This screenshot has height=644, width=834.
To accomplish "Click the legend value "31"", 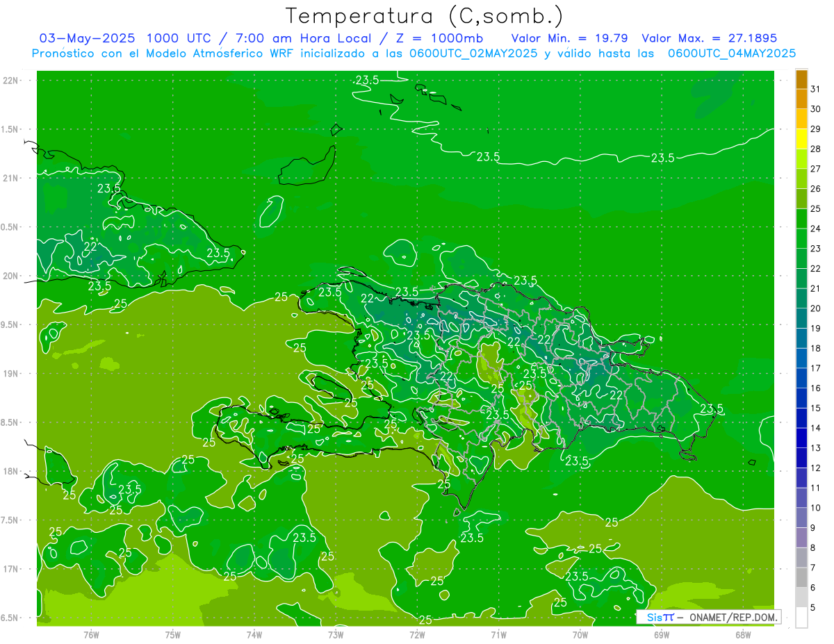I will point(816,89).
